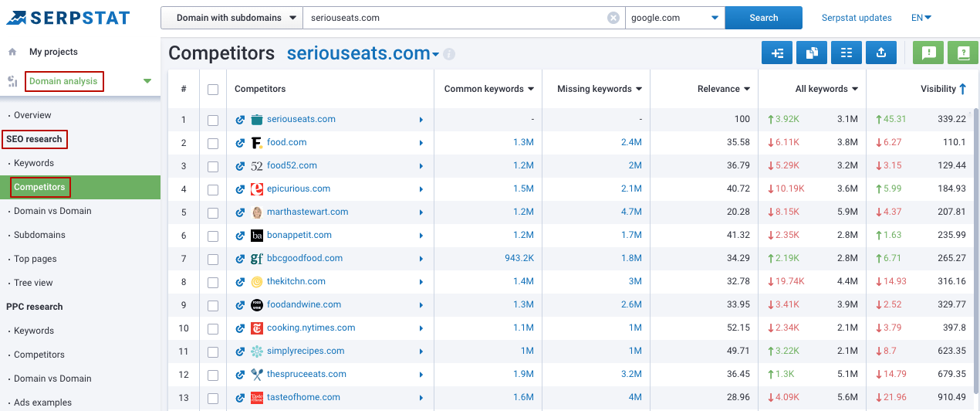
Task: Open the Domain with subdomains dropdown
Action: coord(231,18)
